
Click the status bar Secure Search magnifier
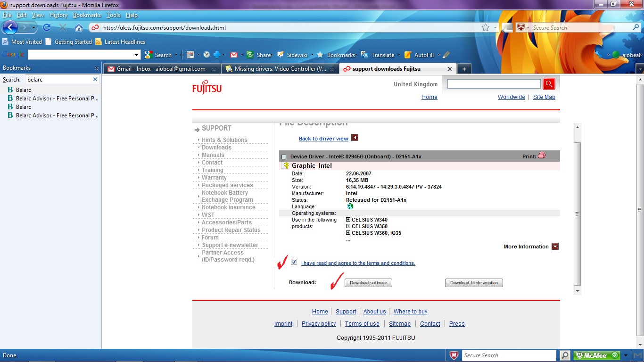tap(564, 355)
